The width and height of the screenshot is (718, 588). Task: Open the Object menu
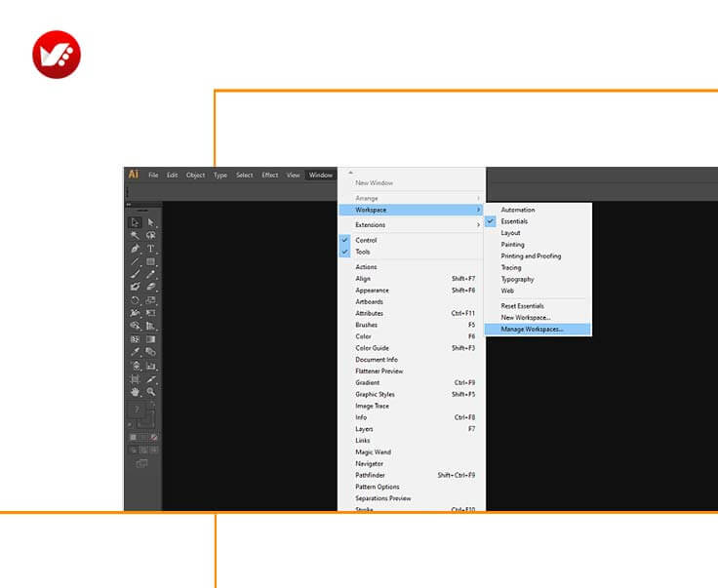[x=195, y=176]
